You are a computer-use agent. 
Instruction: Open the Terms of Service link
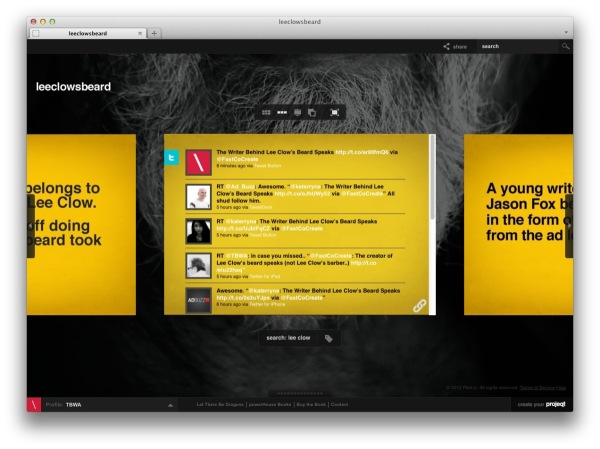(x=538, y=388)
